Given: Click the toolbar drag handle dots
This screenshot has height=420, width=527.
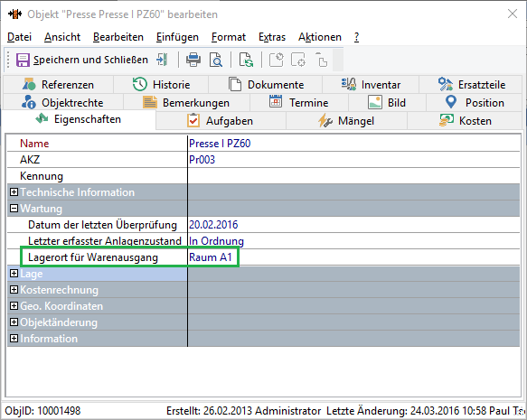Looking at the screenshot, I should 9,60.
